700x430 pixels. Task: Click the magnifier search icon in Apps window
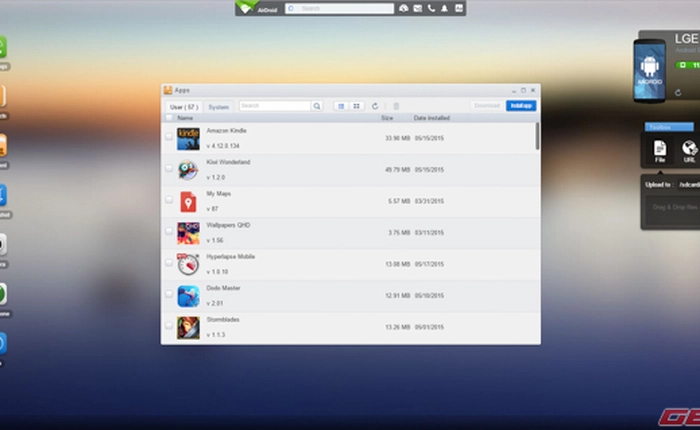(x=317, y=105)
